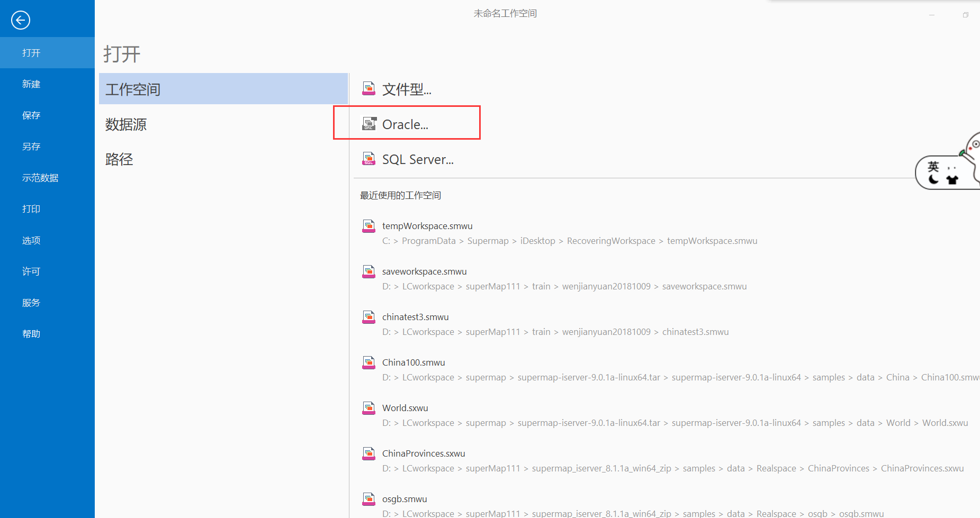Click the icon beside tempWorkspace.smwu
The height and width of the screenshot is (518, 980).
point(368,226)
